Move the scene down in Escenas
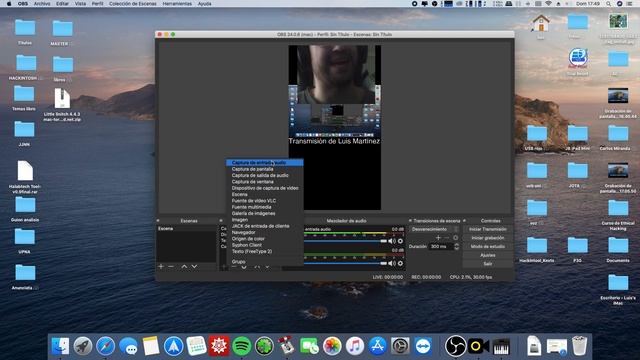This screenshot has width=640, height=360. pos(194,267)
